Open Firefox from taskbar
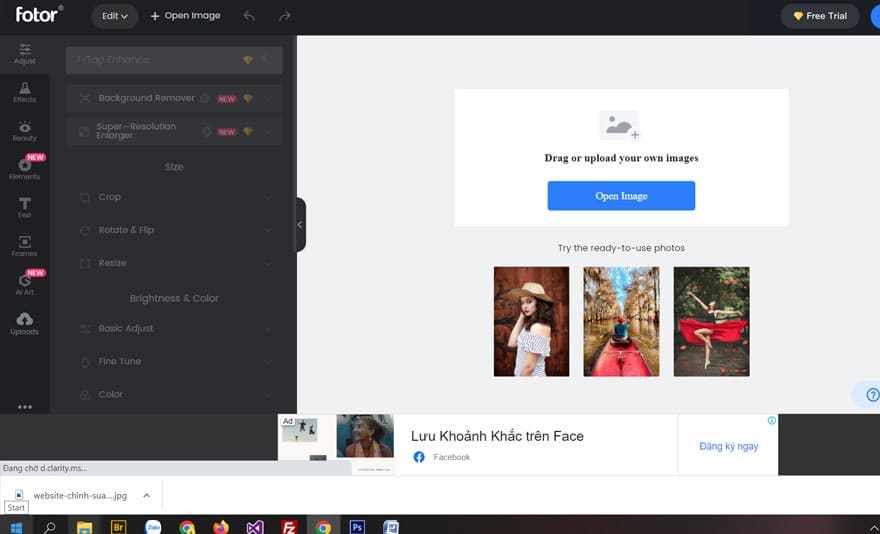The image size is (880, 534). 221,527
